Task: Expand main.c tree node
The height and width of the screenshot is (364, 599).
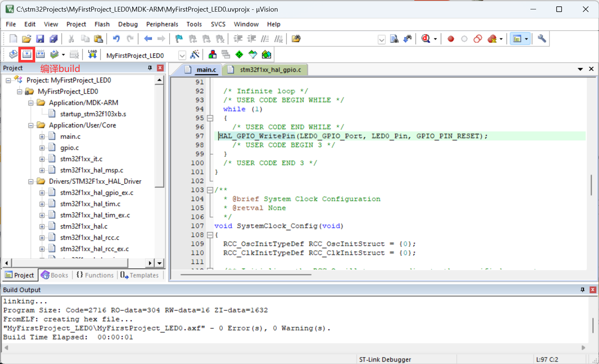Action: [x=42, y=137]
